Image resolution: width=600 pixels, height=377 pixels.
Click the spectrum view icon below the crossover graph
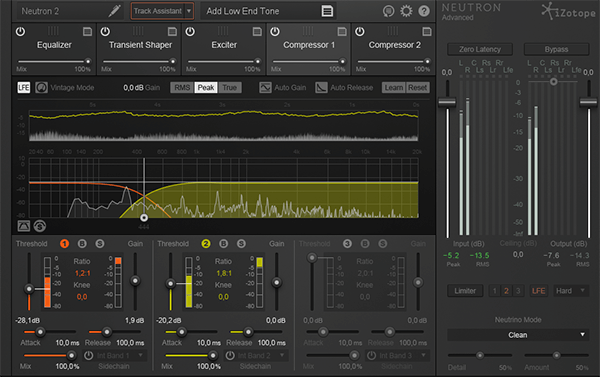[24, 226]
